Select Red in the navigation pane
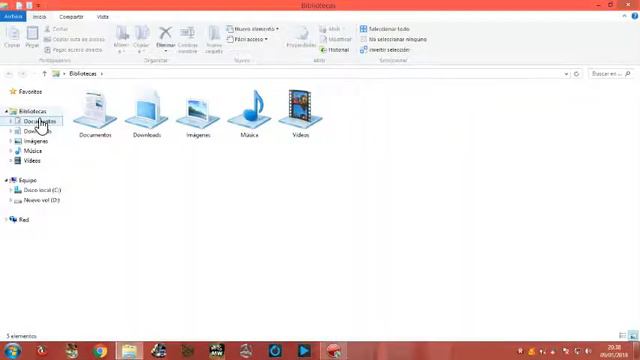The image size is (640, 360). tap(24, 220)
